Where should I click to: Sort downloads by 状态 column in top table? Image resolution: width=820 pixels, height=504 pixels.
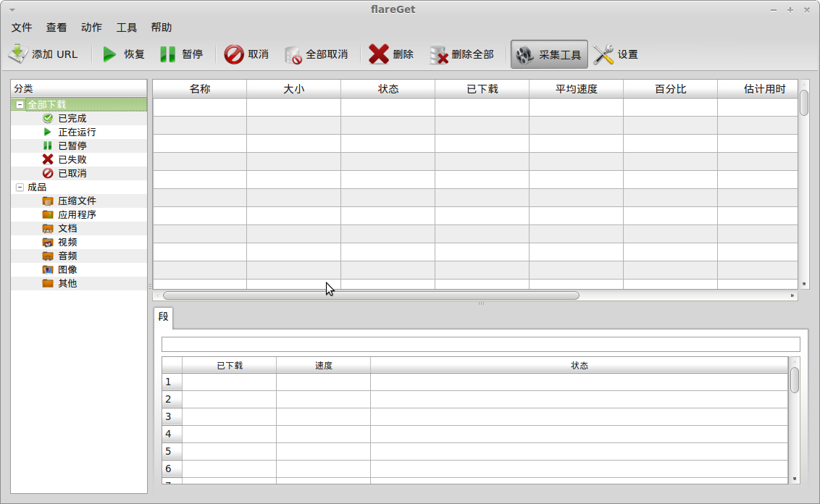point(388,89)
